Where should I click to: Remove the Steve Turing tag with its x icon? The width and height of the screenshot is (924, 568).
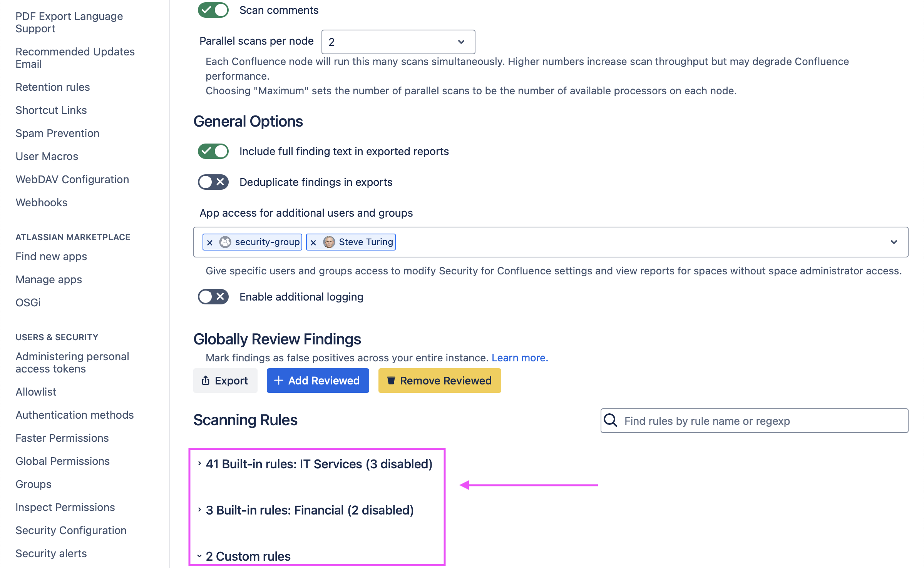(x=313, y=242)
